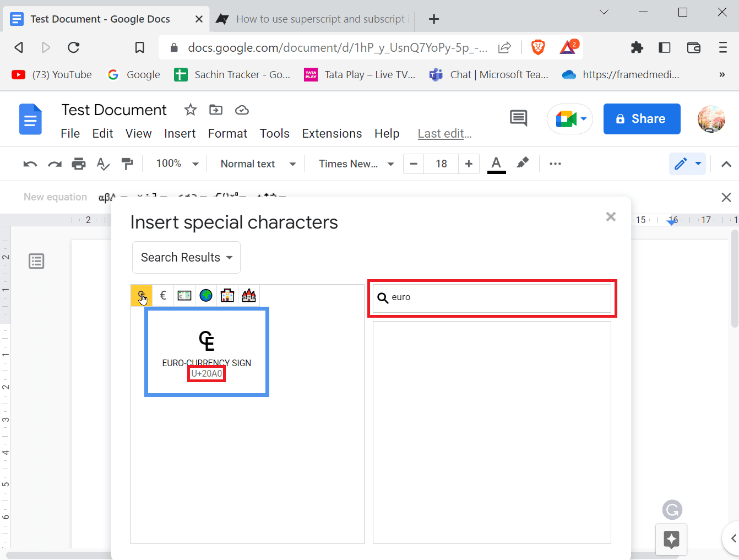Open a new browser tab
Image resolution: width=739 pixels, height=560 pixels.
pos(434,19)
